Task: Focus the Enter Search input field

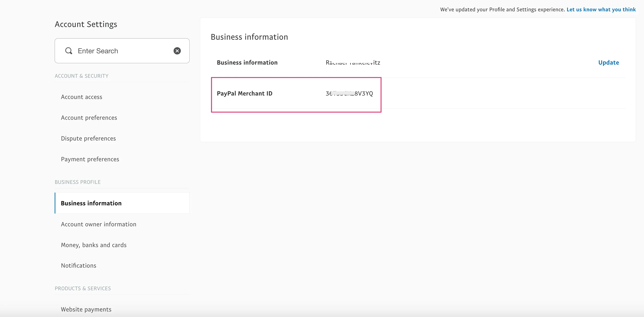Action: point(122,51)
